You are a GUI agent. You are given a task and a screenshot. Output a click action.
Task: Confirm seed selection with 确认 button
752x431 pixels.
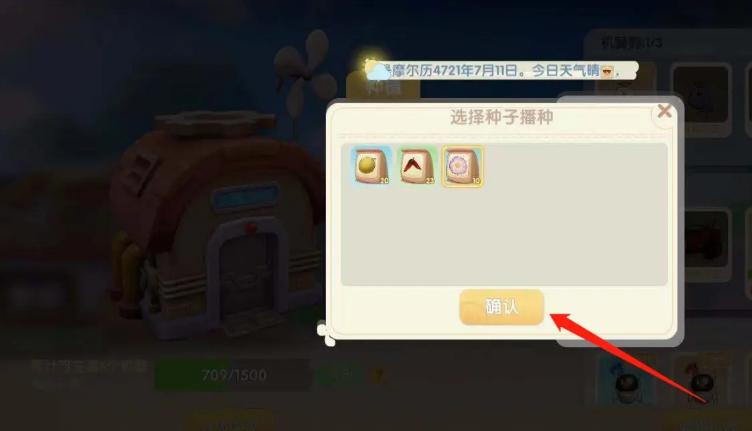[501, 307]
